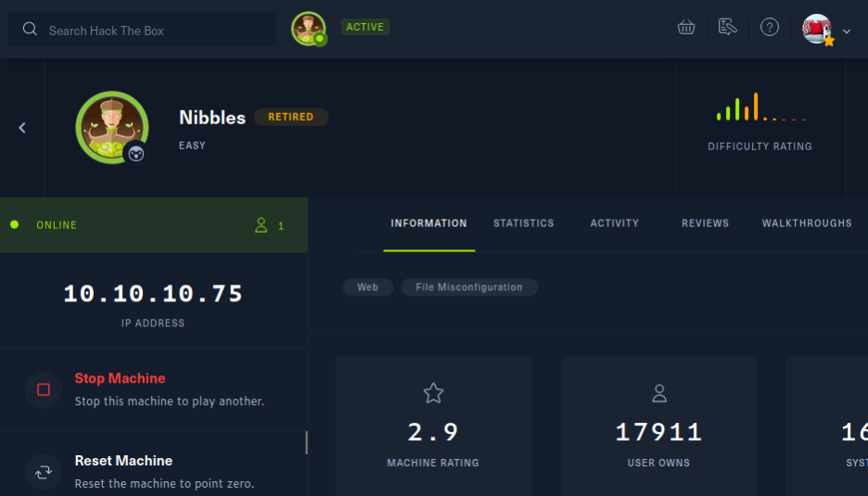Click the red stop square icon
Screen dimensions: 868x496
coord(44,389)
